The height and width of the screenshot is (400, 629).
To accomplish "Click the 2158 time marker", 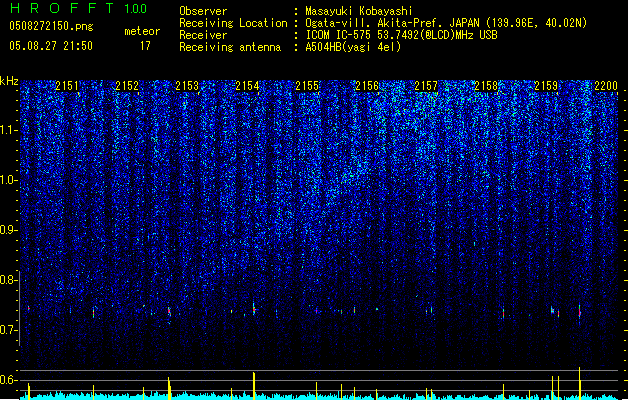I will tap(486, 86).
